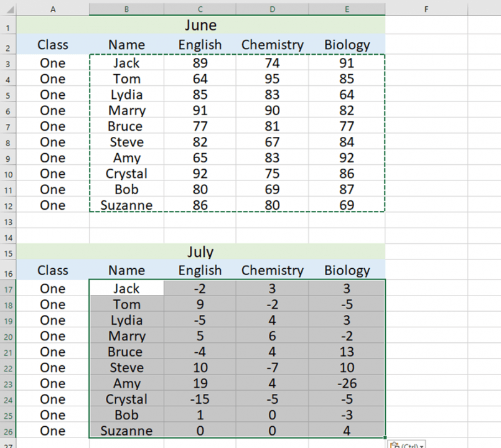501x448 pixels.
Task: Click July table Biology header cell
Action: [347, 270]
